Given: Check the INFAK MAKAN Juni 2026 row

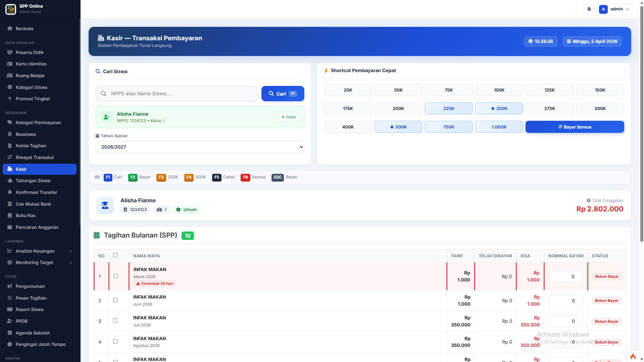Looking at the screenshot, I should [115, 300].
